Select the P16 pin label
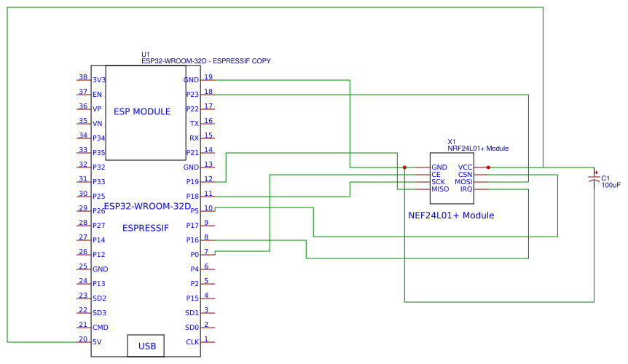The width and height of the screenshot is (628, 364). (x=192, y=240)
